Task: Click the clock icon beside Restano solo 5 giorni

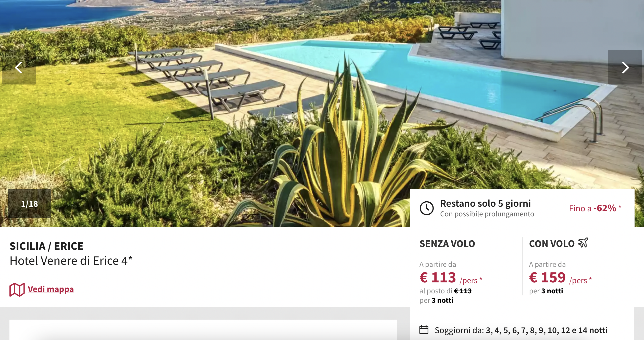Action: tap(427, 208)
